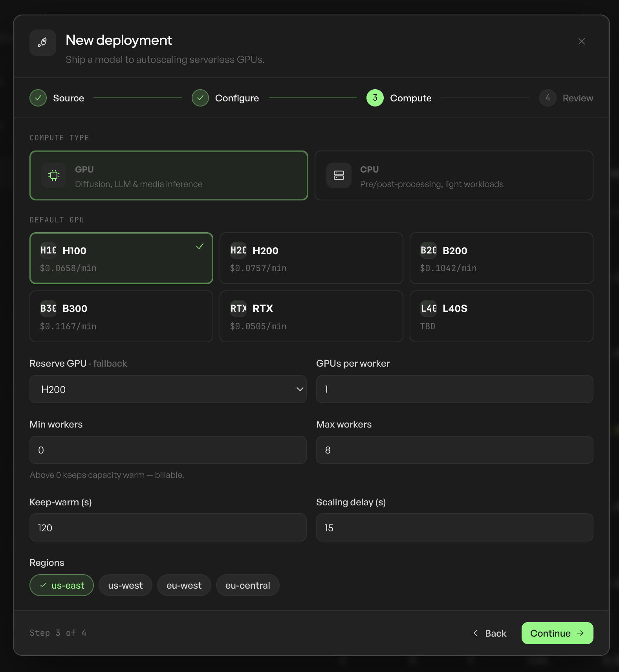Screen dimensions: 619x672
Task: Click the Back button
Action: 490,633
